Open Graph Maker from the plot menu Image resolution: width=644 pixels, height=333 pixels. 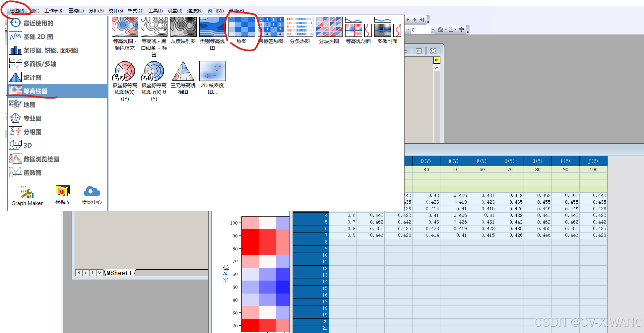point(27,195)
